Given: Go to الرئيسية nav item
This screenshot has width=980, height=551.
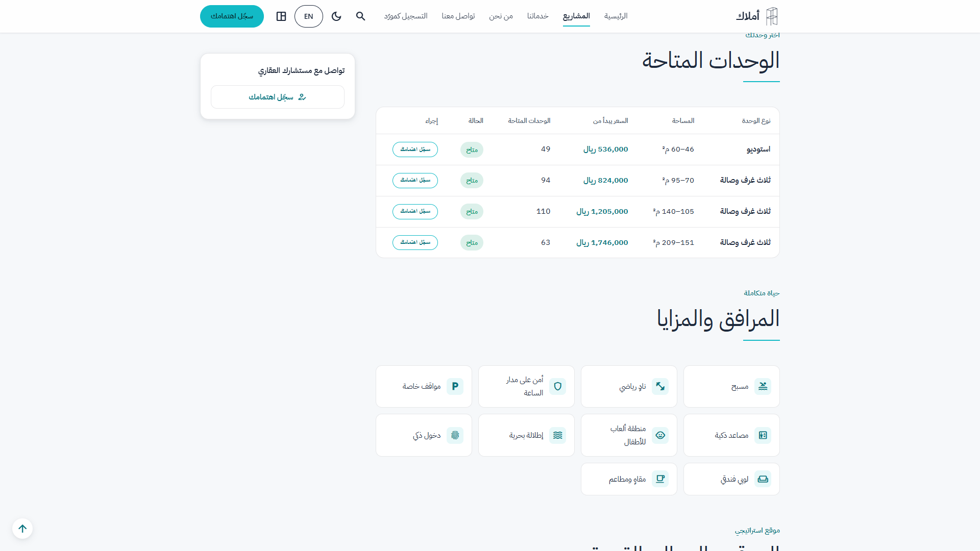Looking at the screenshot, I should [x=616, y=16].
